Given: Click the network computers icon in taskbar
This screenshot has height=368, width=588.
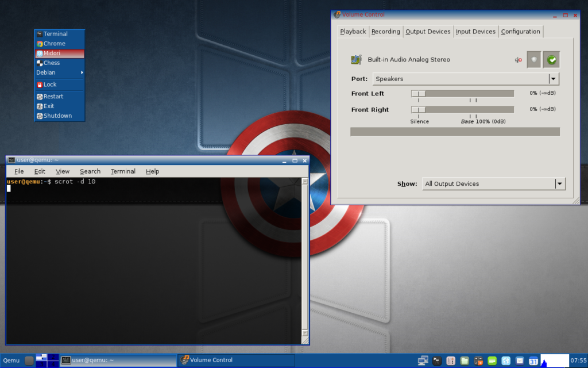Looking at the screenshot, I should (x=423, y=361).
